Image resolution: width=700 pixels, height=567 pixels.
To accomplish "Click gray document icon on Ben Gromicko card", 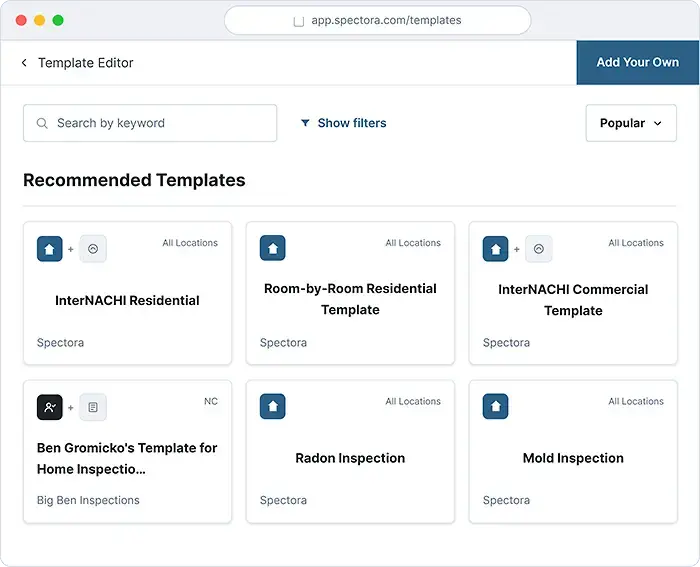I will [x=93, y=407].
